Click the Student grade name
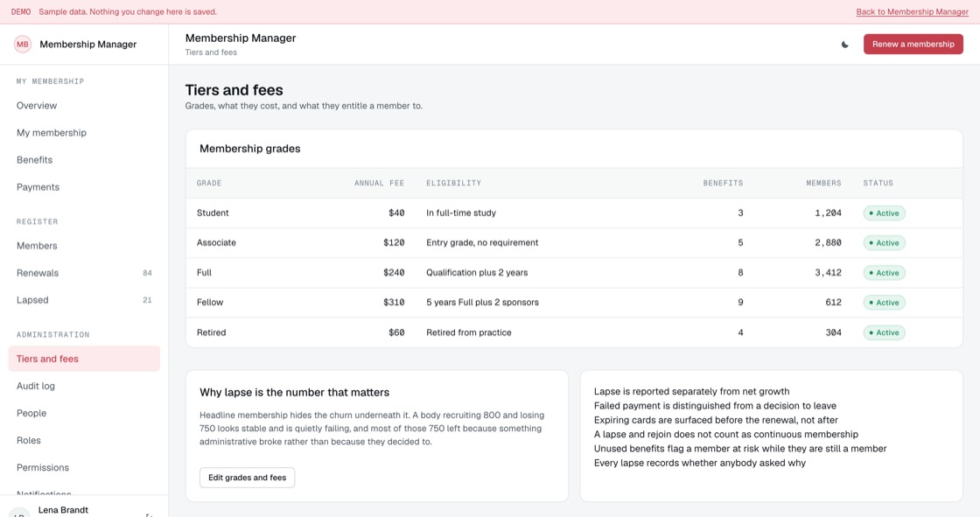This screenshot has height=517, width=980. (x=213, y=213)
